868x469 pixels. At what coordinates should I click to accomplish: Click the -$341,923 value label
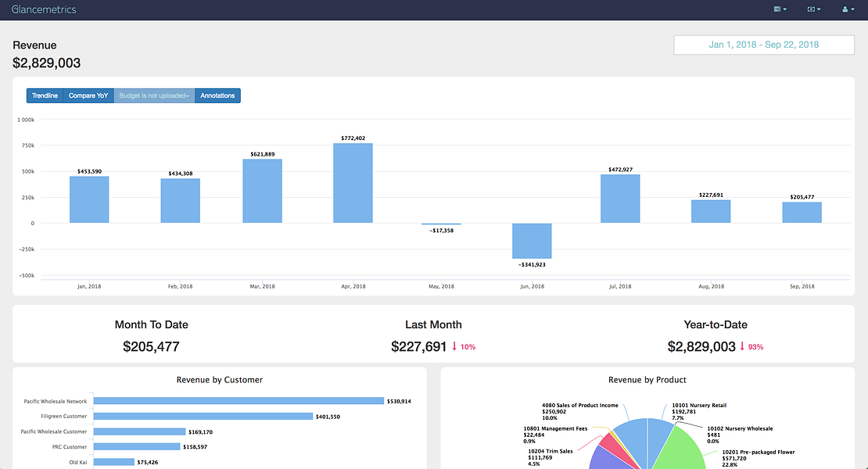pyautogui.click(x=532, y=265)
